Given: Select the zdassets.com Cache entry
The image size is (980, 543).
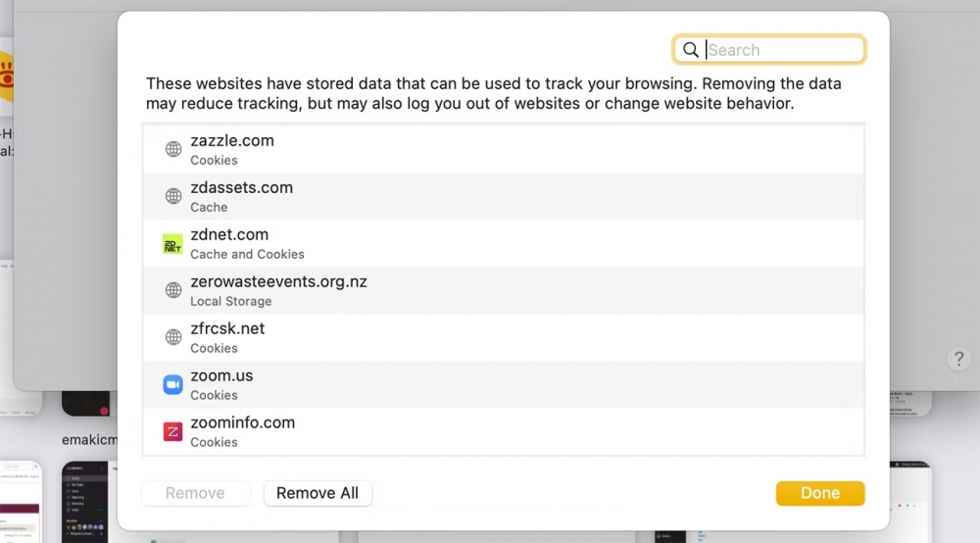Looking at the screenshot, I should (490, 197).
